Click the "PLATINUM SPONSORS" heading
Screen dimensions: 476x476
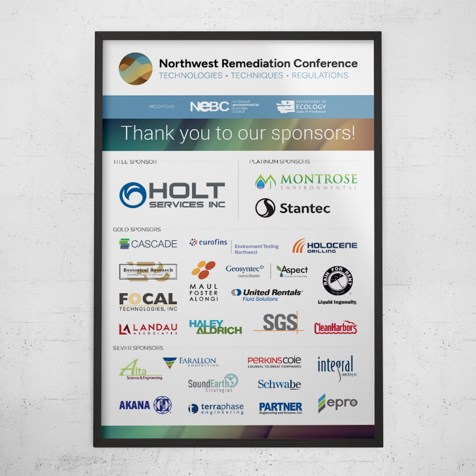pos(280,161)
